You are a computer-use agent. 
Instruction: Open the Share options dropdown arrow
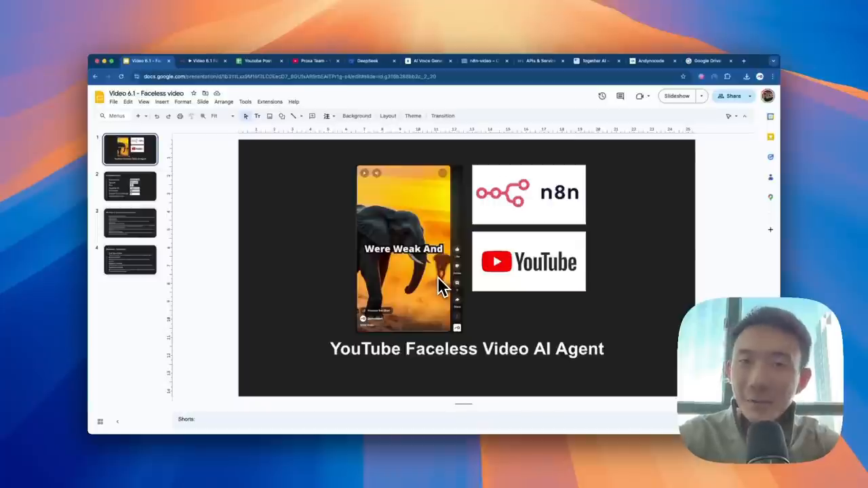[749, 96]
